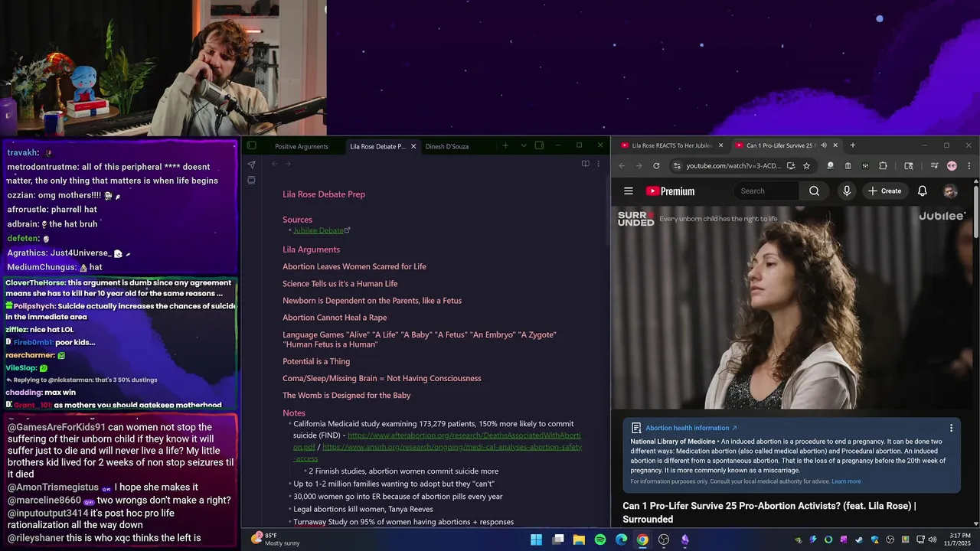The image size is (980, 551).
Task: Mute the Can 1 Pro-Lifer Survive tab audio
Action: coord(824,145)
